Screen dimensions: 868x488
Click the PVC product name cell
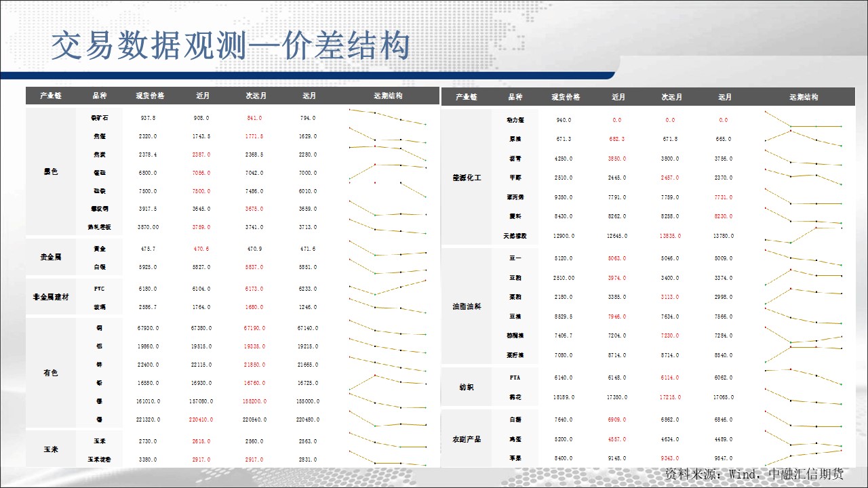pos(99,289)
